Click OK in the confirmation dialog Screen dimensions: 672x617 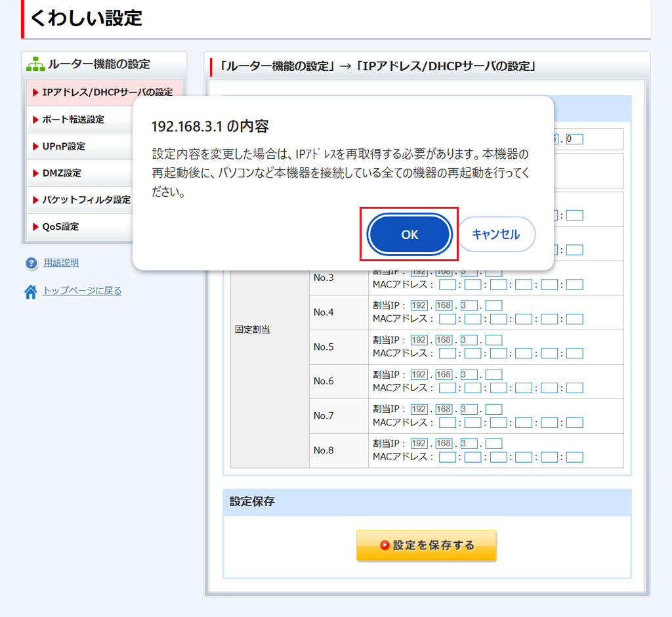[409, 234]
